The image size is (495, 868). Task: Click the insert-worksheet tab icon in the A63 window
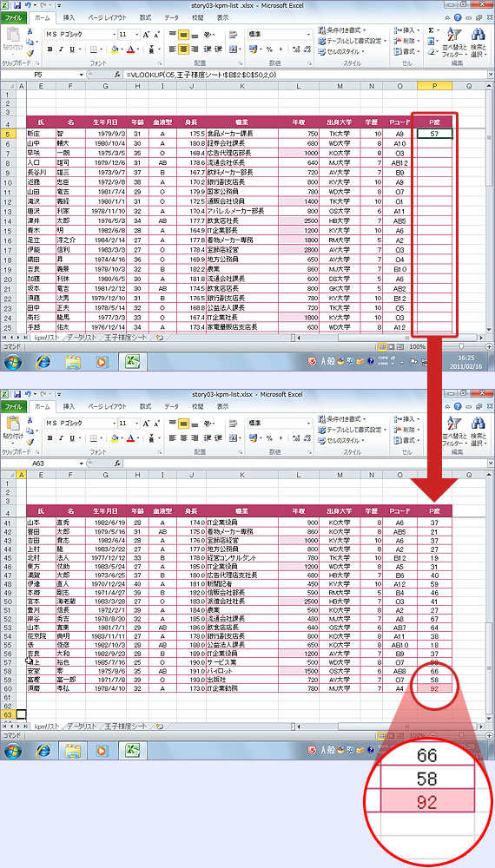coord(160,726)
